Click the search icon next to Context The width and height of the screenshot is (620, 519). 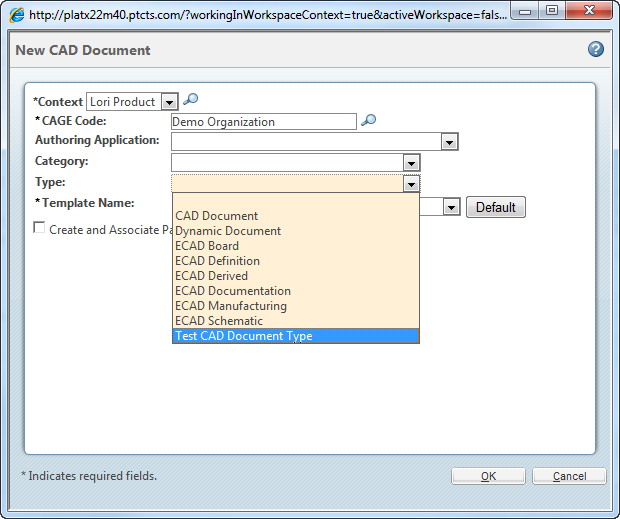tap(191, 99)
